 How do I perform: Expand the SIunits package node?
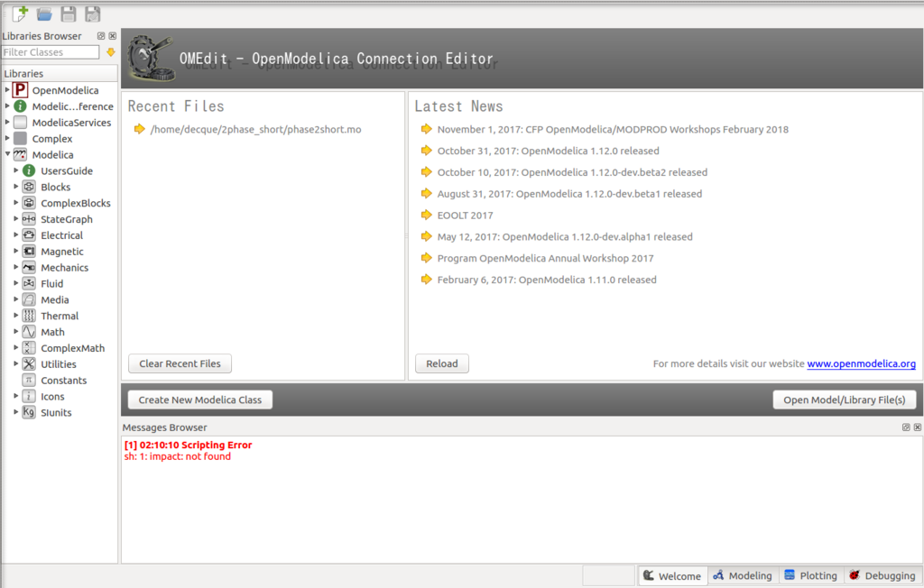pos(16,412)
